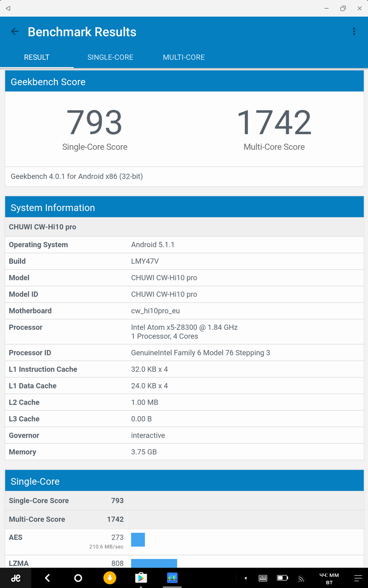
Task: Select the Geekbench 4.0.1 version text
Action: pyautogui.click(x=77, y=176)
